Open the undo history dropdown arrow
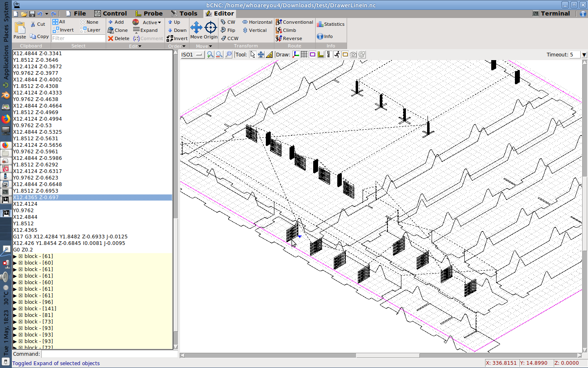This screenshot has height=368, width=588. [47, 14]
